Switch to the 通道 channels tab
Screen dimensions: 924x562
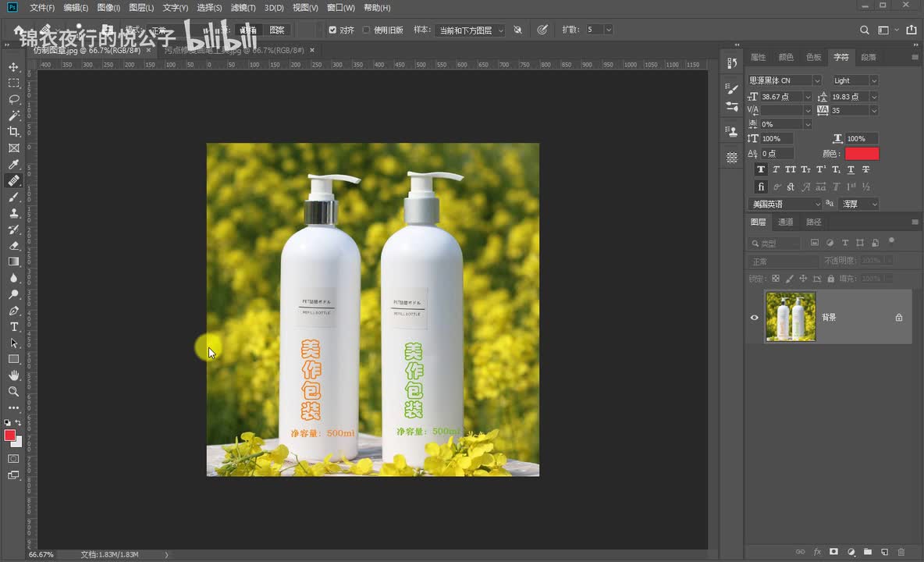tap(786, 222)
